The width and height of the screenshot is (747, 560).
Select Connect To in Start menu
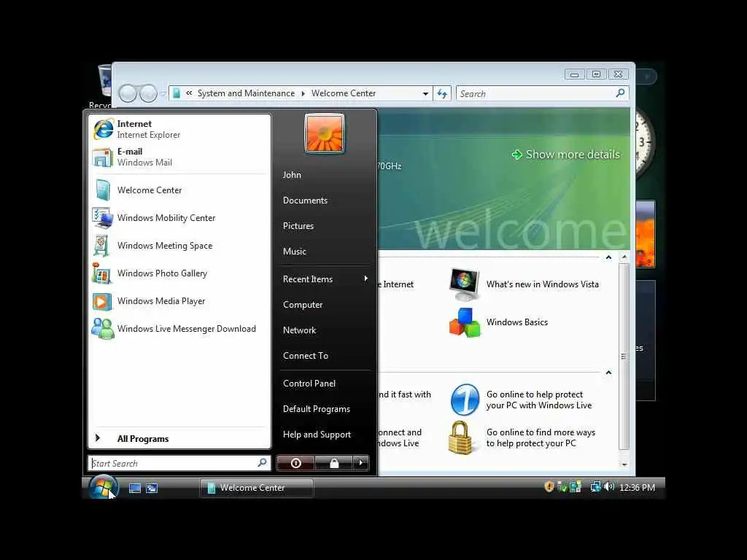[x=306, y=356]
